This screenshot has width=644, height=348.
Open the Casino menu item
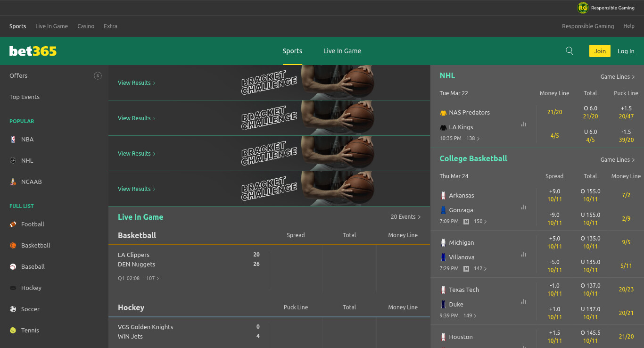tap(86, 26)
